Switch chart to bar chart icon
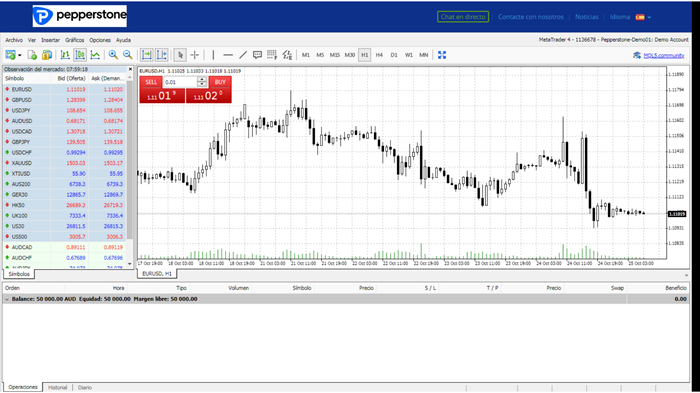700x393 pixels. [x=65, y=55]
